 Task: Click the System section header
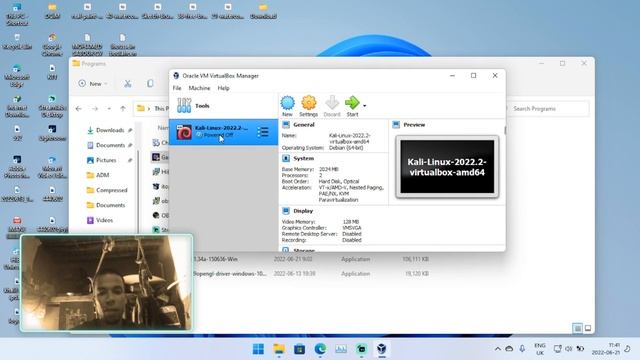(x=304, y=158)
